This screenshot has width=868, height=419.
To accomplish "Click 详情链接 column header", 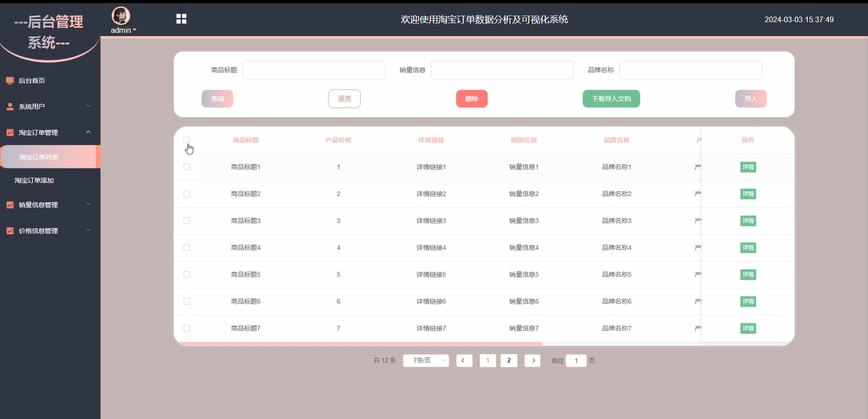I will point(431,140).
